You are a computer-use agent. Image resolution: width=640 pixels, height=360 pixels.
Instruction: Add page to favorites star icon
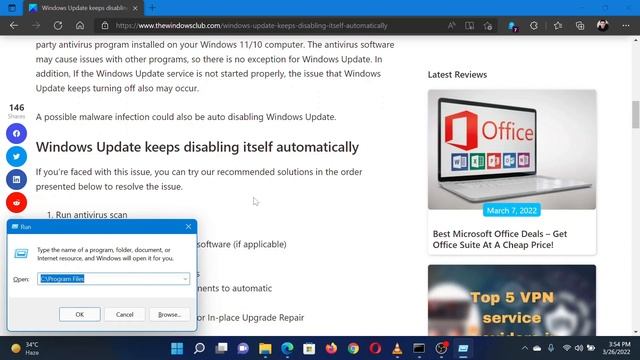coord(488,26)
